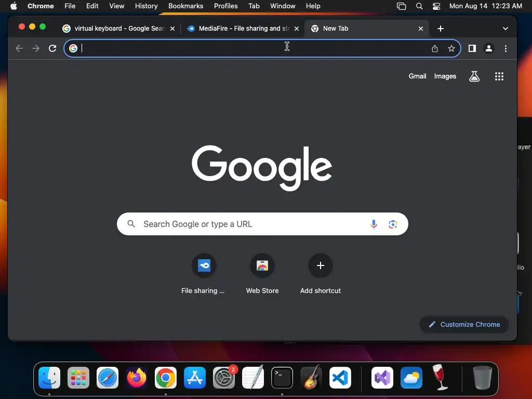Open the Images link

point(445,76)
